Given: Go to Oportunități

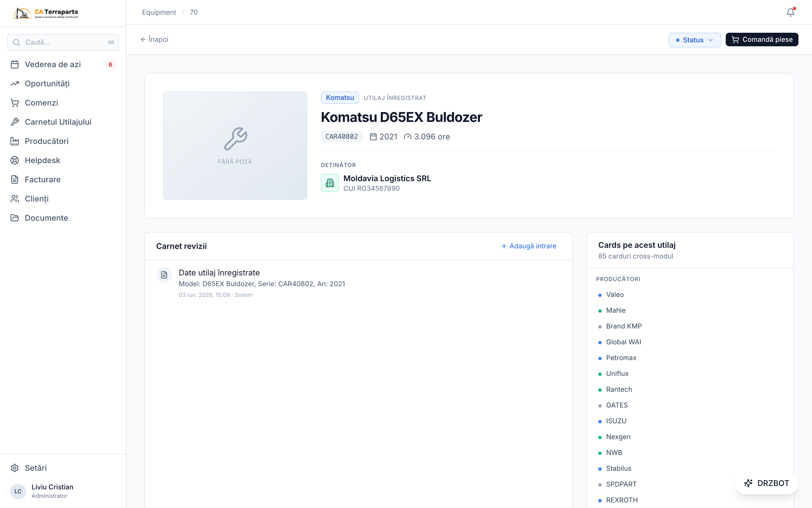Looking at the screenshot, I should coord(63,84).
